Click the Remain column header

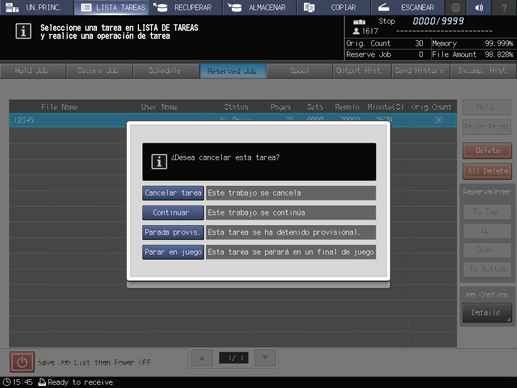pos(347,107)
